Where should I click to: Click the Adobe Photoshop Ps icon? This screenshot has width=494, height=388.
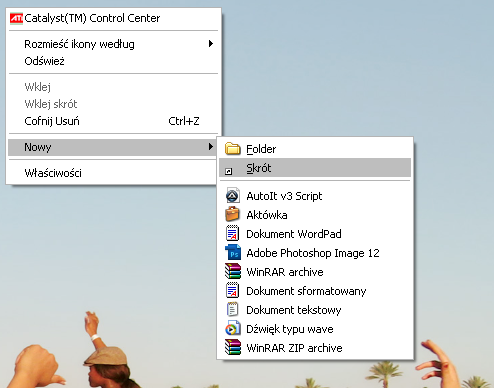click(233, 252)
